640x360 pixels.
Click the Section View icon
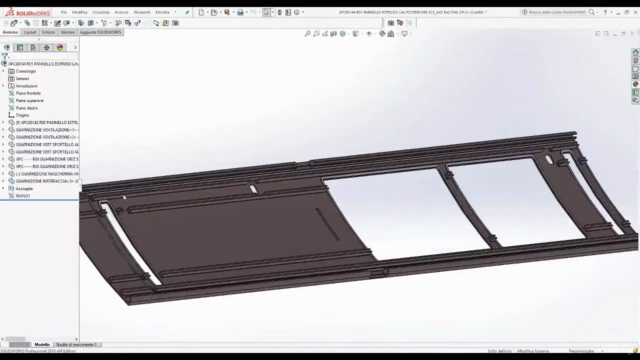(x=333, y=34)
